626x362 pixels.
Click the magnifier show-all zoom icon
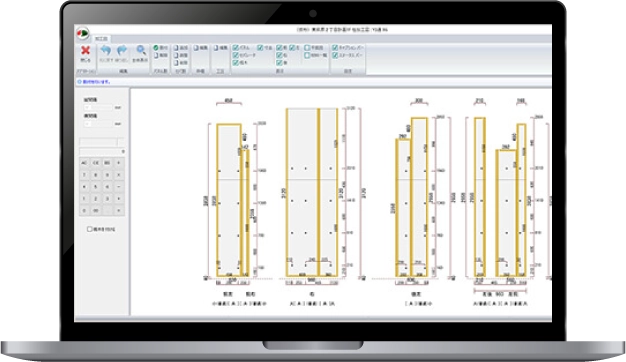141,50
